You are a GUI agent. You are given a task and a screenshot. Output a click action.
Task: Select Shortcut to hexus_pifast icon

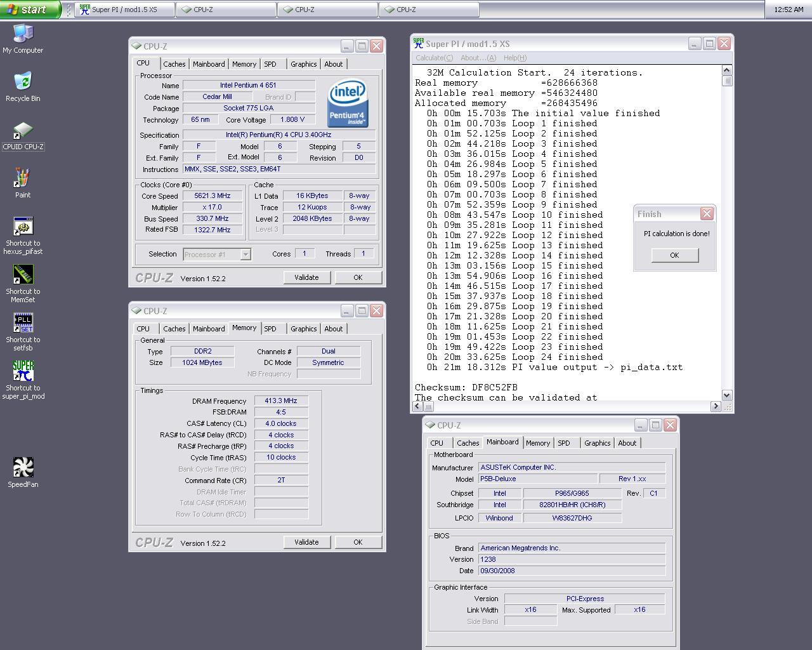point(23,235)
